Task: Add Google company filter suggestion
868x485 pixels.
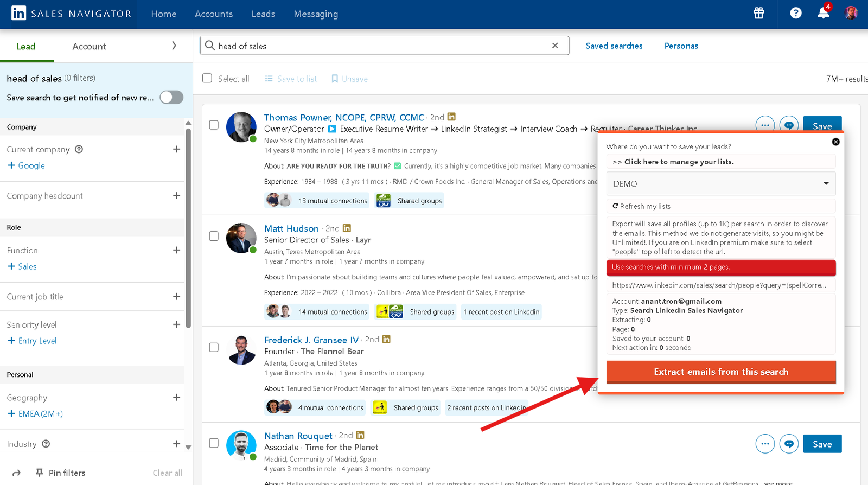Action: pyautogui.click(x=26, y=165)
